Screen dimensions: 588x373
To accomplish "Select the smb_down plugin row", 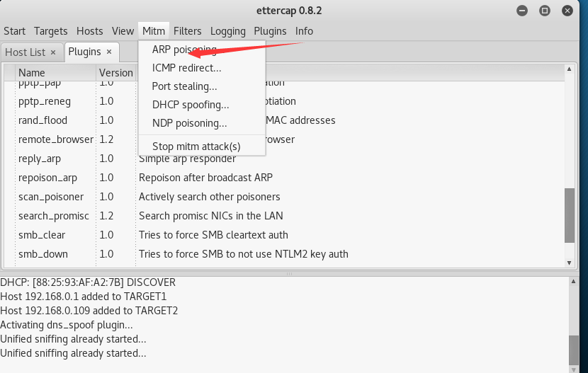I will click(x=43, y=254).
